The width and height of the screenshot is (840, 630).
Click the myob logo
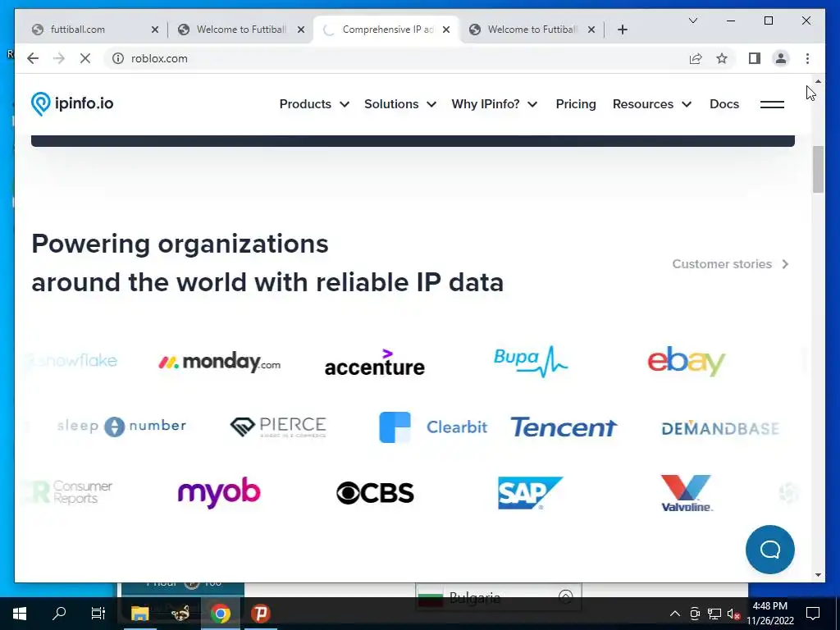(219, 492)
